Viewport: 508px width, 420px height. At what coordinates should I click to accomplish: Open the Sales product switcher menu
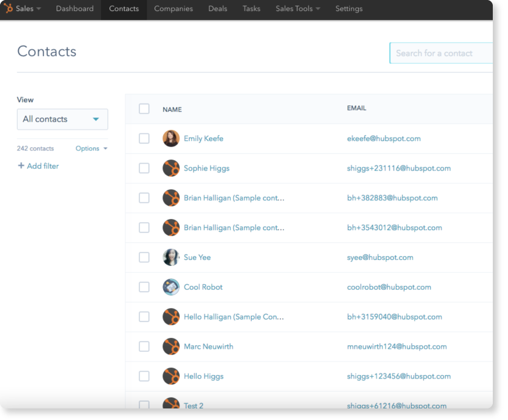[28, 9]
